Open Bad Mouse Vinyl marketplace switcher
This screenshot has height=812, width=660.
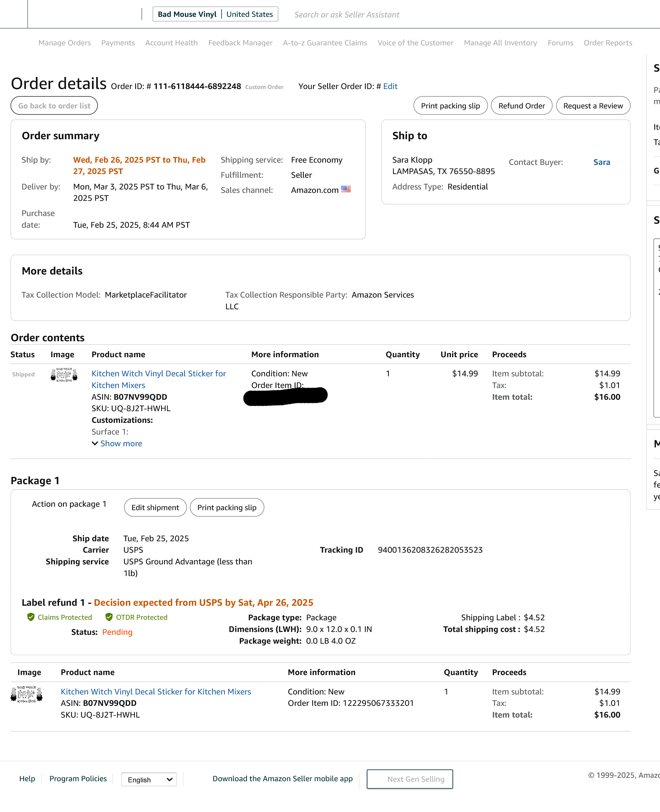[215, 14]
